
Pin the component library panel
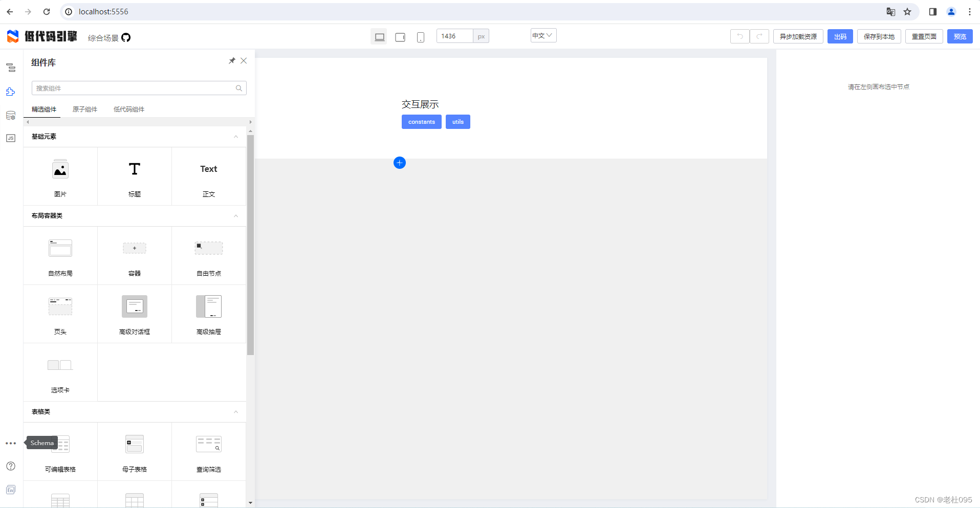[x=232, y=61]
